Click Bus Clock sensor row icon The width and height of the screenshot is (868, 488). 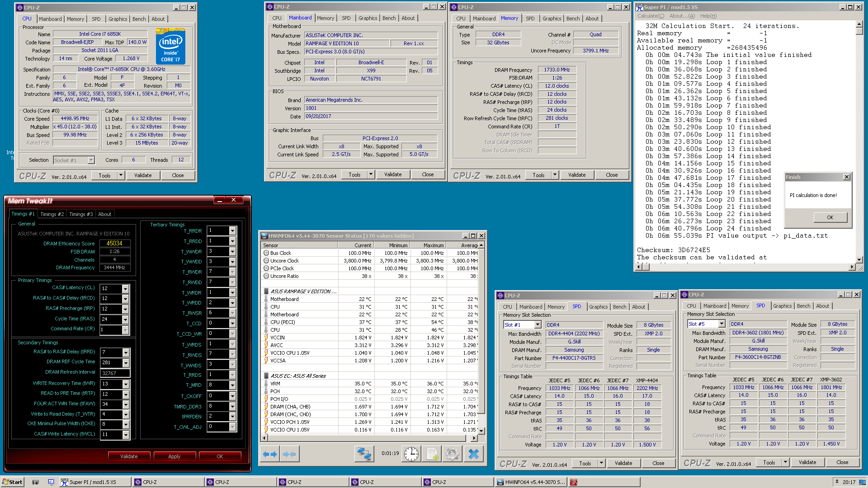[266, 253]
